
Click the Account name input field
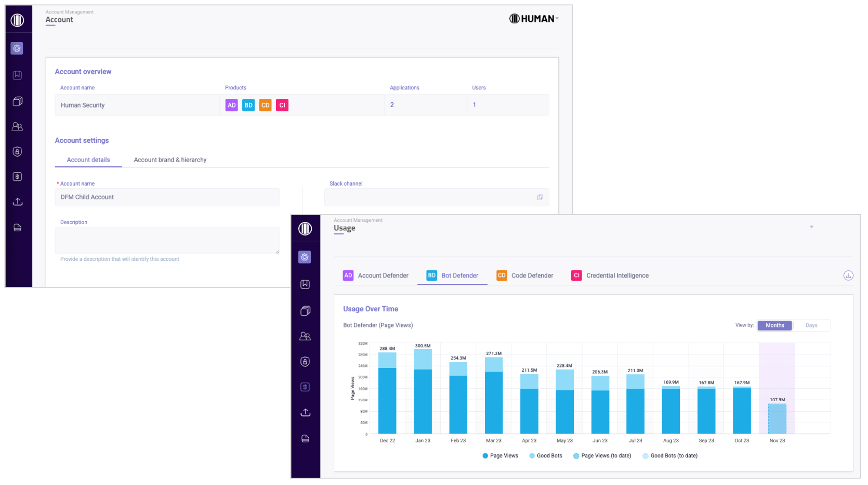[167, 198]
